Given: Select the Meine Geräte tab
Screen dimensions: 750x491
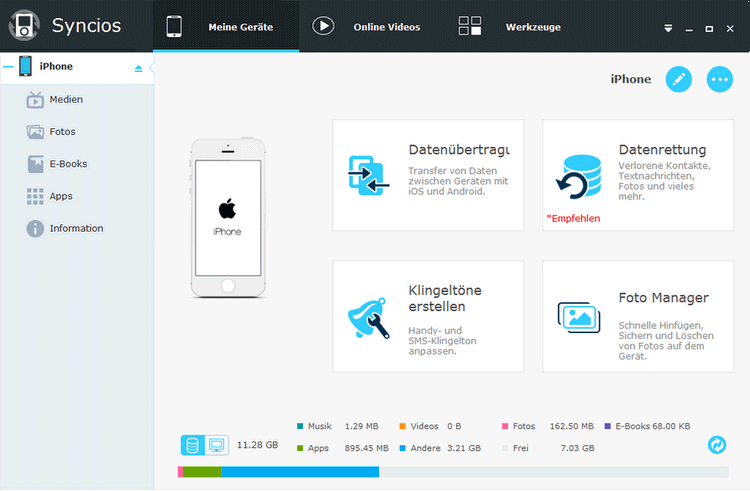Looking at the screenshot, I should 225,27.
